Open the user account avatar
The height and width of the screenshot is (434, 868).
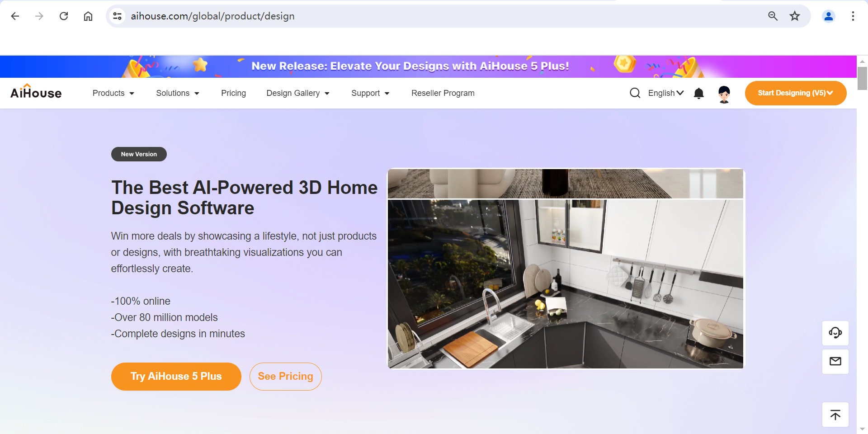click(724, 94)
